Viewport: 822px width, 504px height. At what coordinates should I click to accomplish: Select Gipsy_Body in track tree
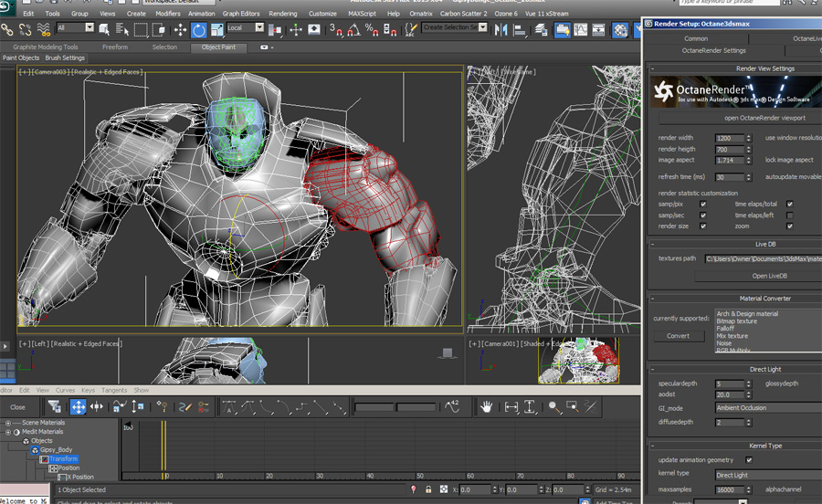(56, 450)
